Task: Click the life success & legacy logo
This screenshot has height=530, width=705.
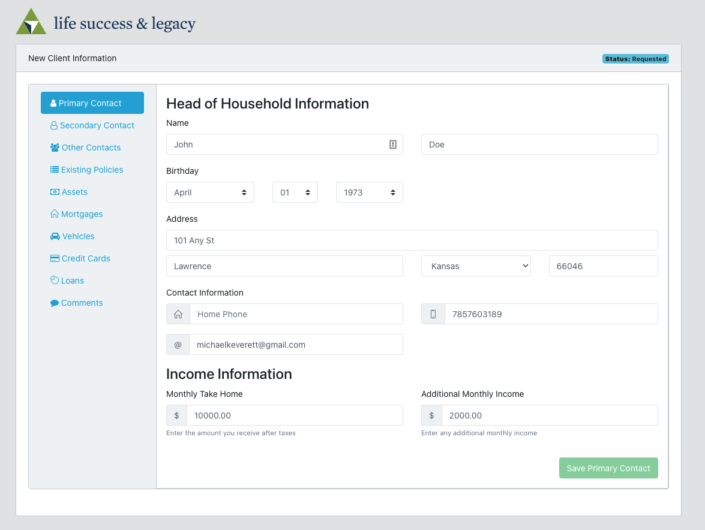Action: coord(105,22)
